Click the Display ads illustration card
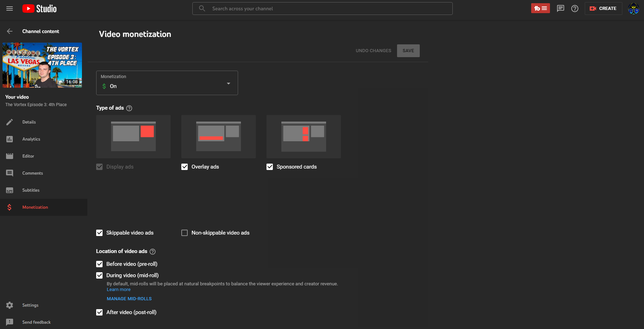Viewport: 644px width, 329px height. [x=133, y=137]
